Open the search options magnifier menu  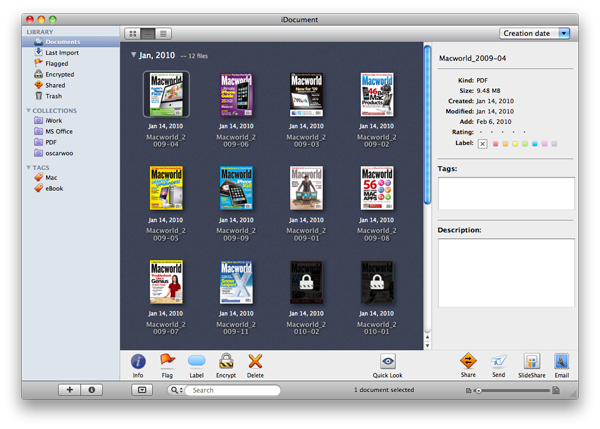176,390
